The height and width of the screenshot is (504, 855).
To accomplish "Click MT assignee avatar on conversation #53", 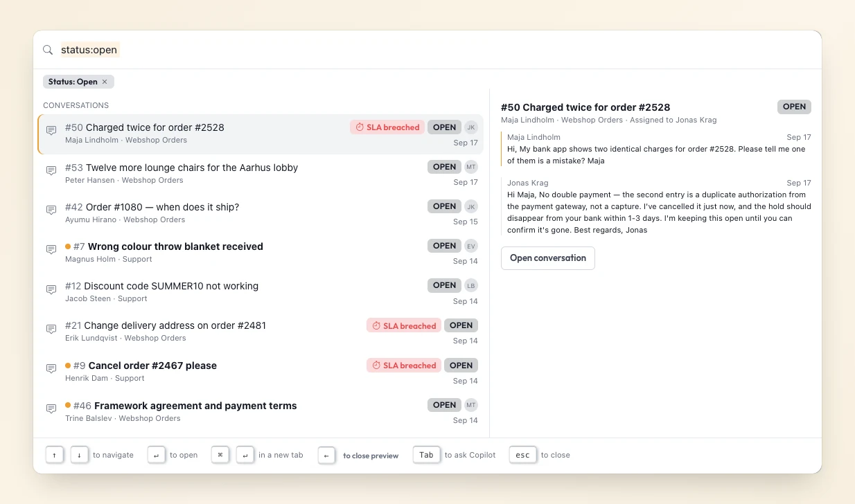I will [x=471, y=167].
